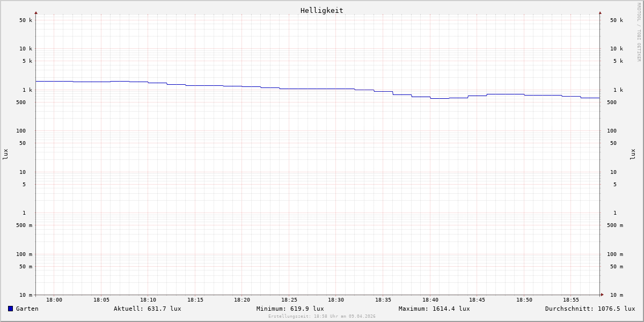Click the Durchschnitt 1076.5 lux value
644x322 pixels.
click(590, 309)
